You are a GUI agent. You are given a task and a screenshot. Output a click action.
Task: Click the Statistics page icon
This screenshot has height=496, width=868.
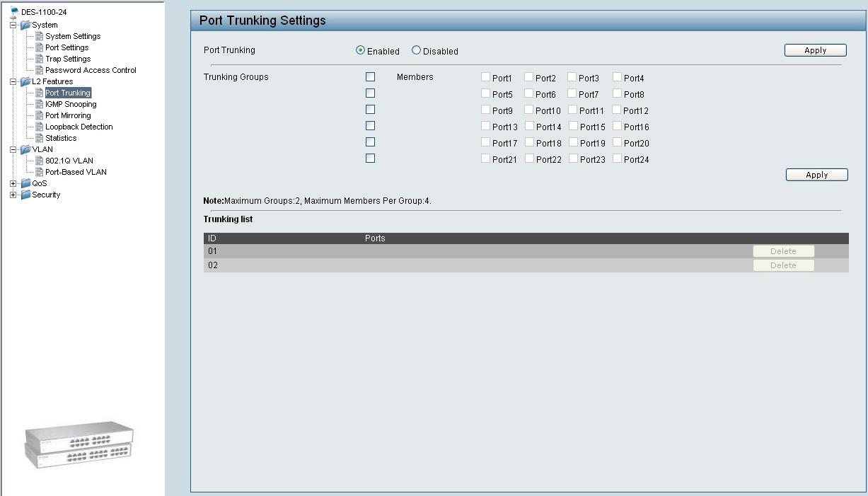[40, 138]
